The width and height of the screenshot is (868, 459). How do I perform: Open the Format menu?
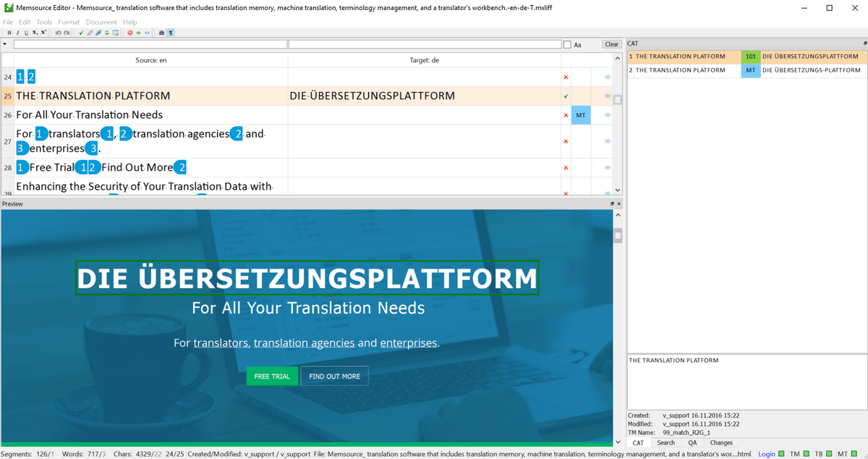coord(69,22)
